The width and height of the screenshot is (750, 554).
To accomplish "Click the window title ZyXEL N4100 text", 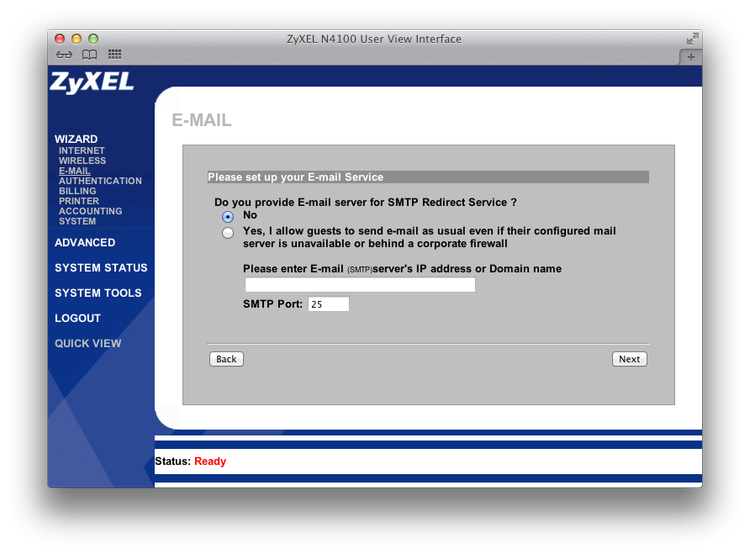I will pyautogui.click(x=374, y=39).
